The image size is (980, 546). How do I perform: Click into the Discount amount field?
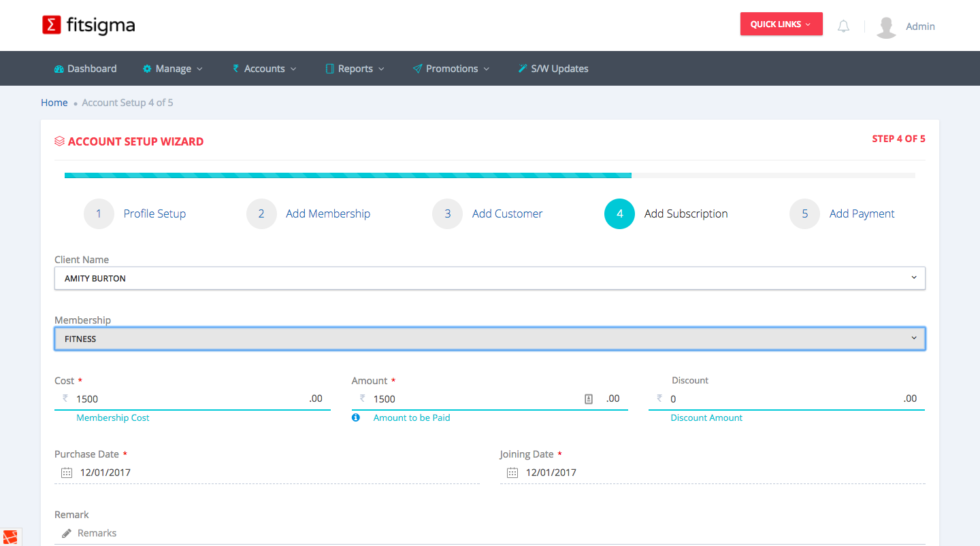pos(783,399)
